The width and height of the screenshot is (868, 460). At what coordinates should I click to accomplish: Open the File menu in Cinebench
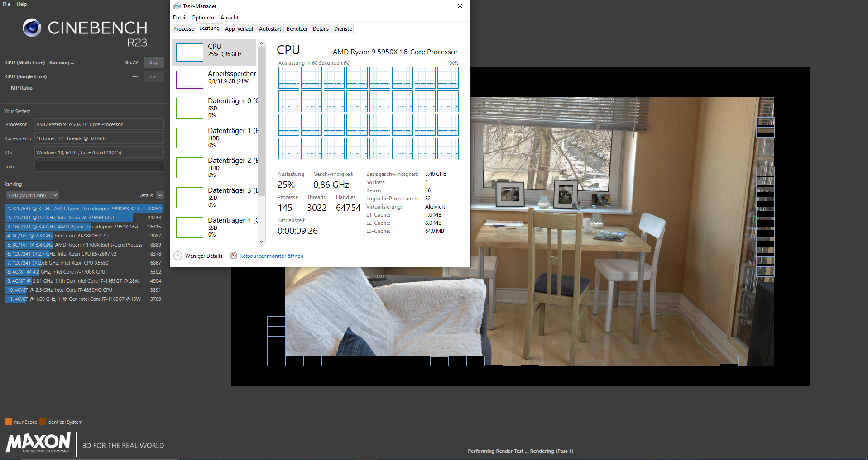(6, 4)
